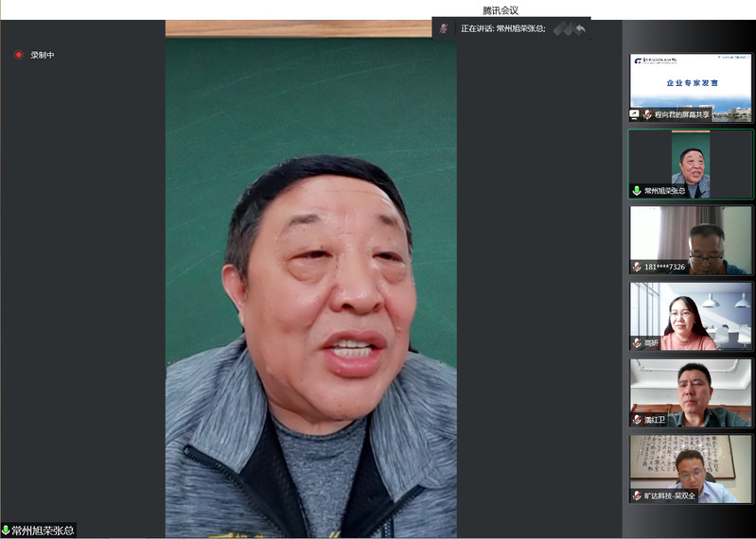Click the green mic icon at the main video's bottom-left
Screen dimensions: 756x539
(x=6, y=530)
